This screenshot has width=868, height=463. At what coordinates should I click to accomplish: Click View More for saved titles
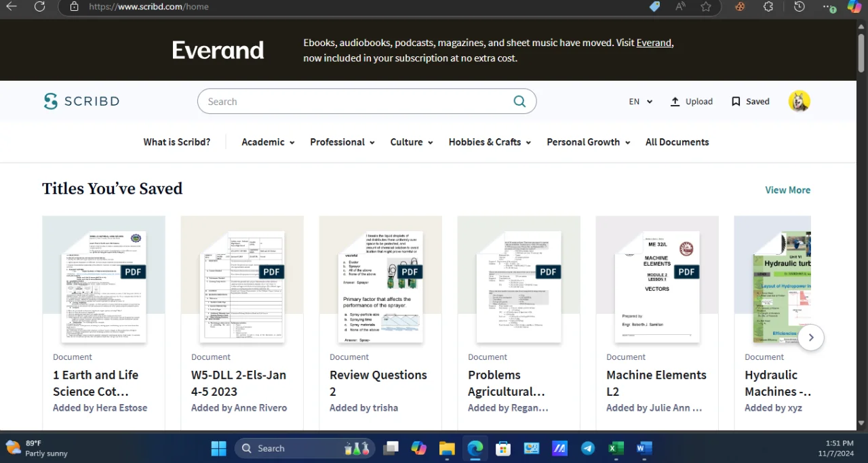point(787,190)
